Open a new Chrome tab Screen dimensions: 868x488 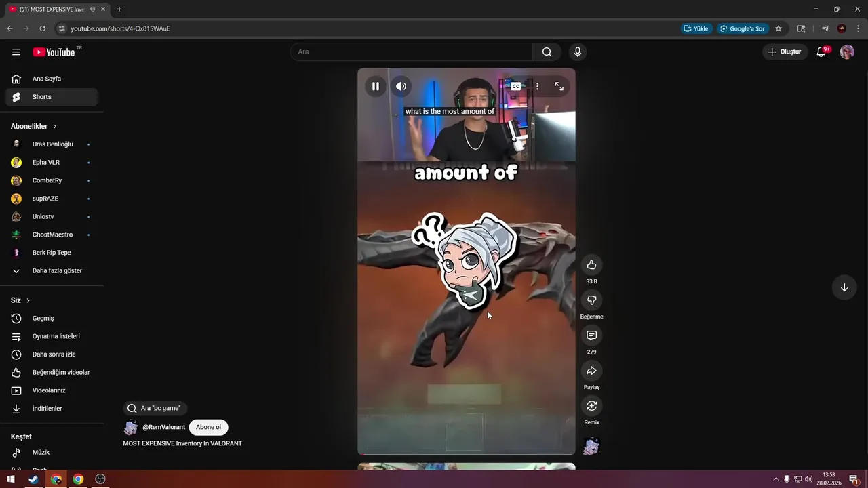click(x=119, y=9)
